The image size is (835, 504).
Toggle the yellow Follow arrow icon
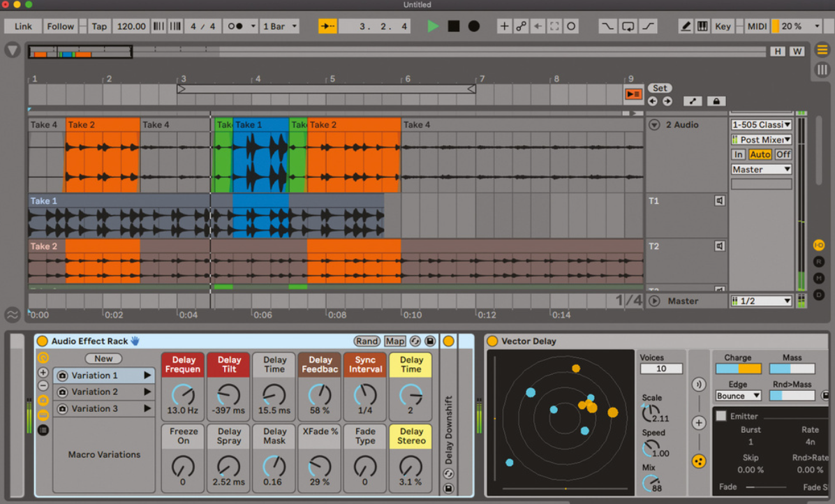327,26
